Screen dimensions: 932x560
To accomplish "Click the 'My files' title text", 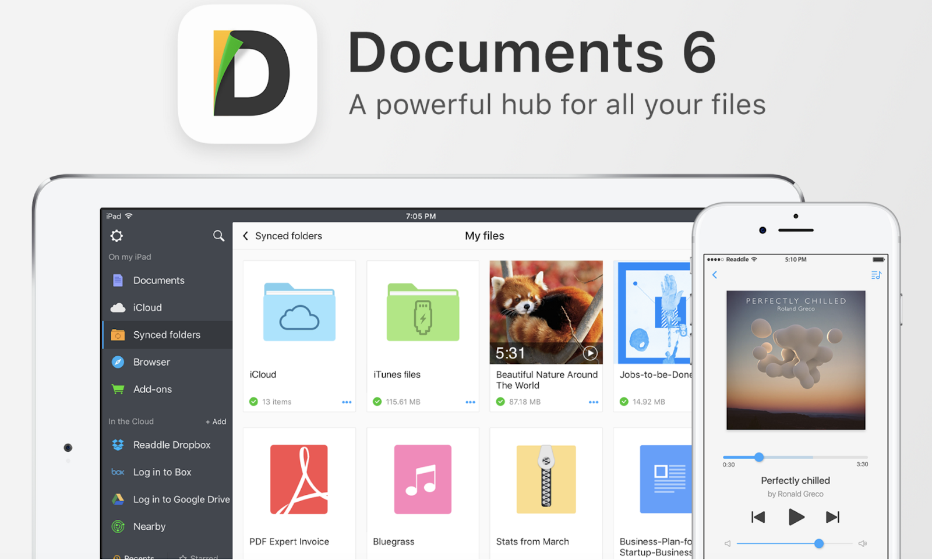I will click(x=485, y=236).
